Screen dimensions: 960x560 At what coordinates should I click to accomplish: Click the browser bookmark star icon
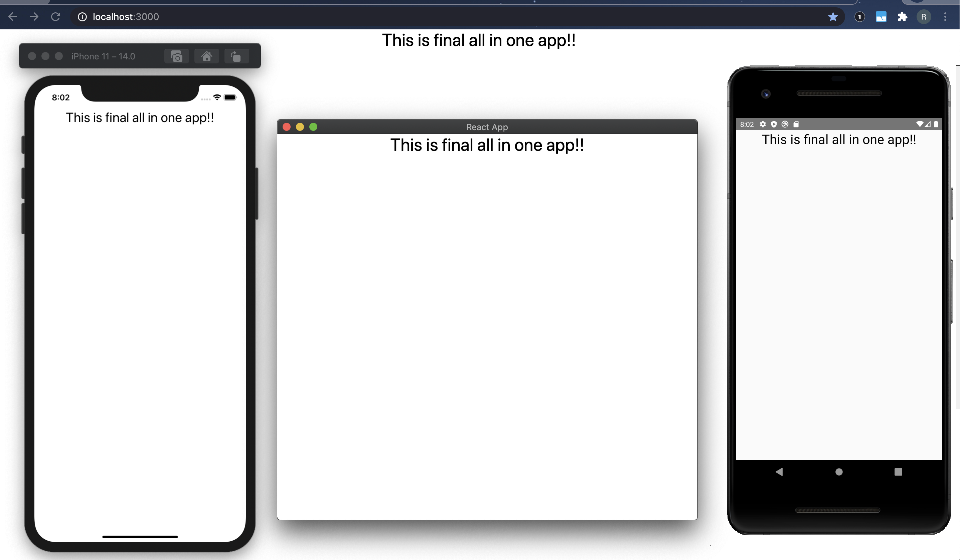[x=833, y=17]
